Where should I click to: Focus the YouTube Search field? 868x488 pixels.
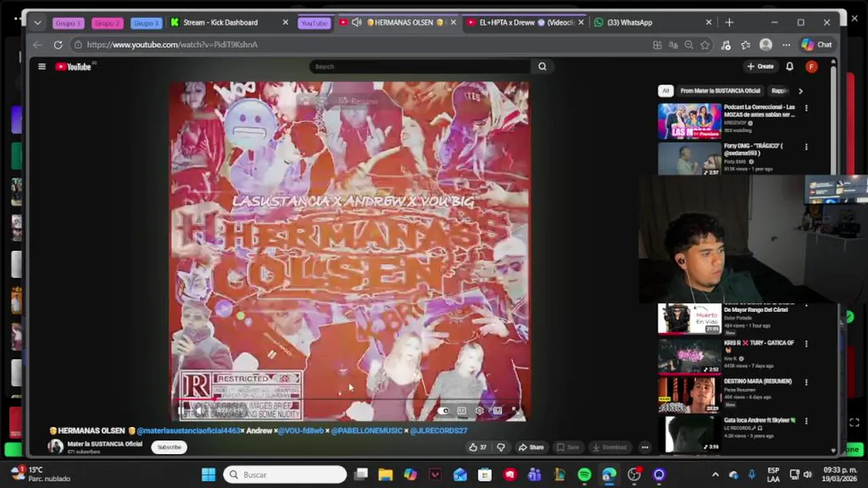click(420, 66)
